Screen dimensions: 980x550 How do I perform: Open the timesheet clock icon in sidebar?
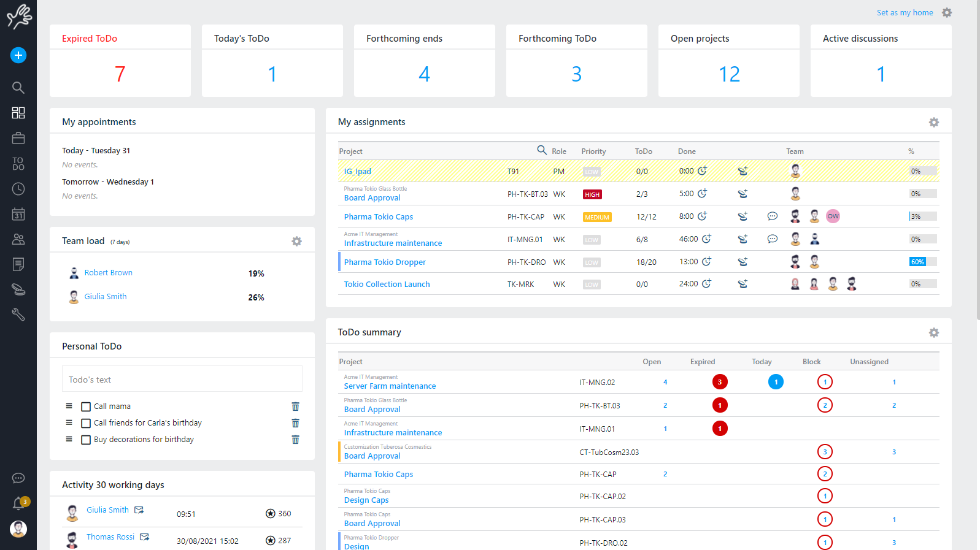pyautogui.click(x=18, y=189)
